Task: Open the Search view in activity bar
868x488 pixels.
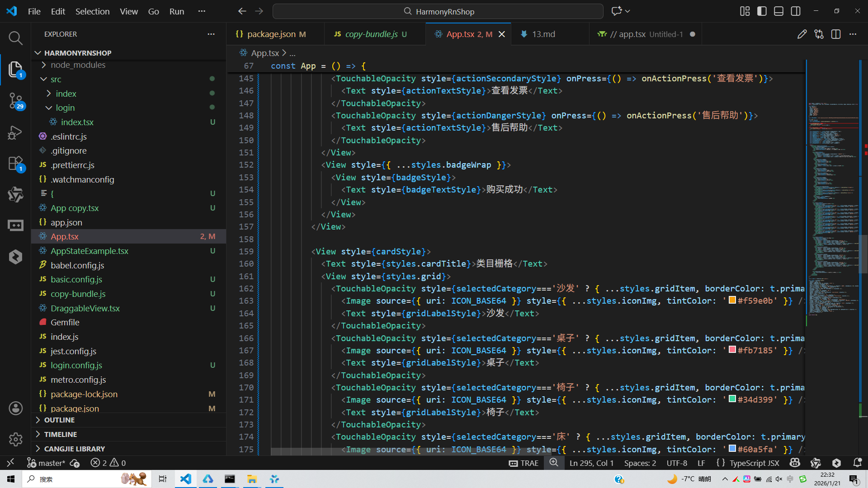Action: [15, 38]
